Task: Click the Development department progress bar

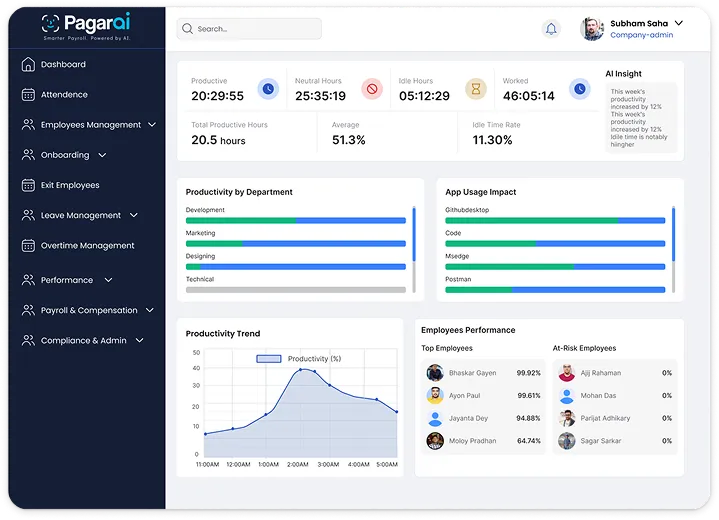Action: [295, 220]
